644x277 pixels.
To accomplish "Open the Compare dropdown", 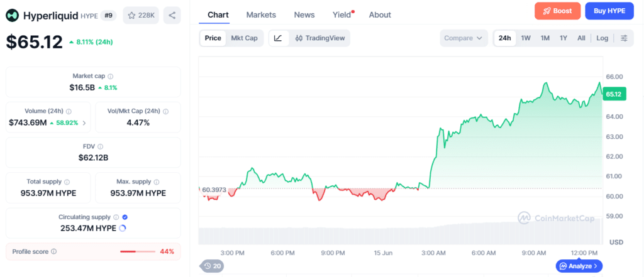I will tap(464, 38).
